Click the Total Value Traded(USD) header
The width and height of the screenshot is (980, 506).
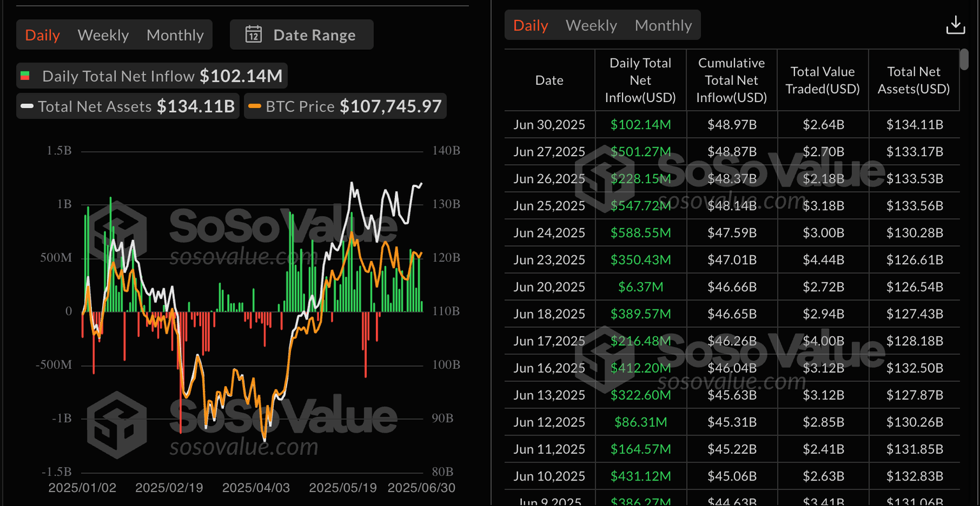click(823, 80)
